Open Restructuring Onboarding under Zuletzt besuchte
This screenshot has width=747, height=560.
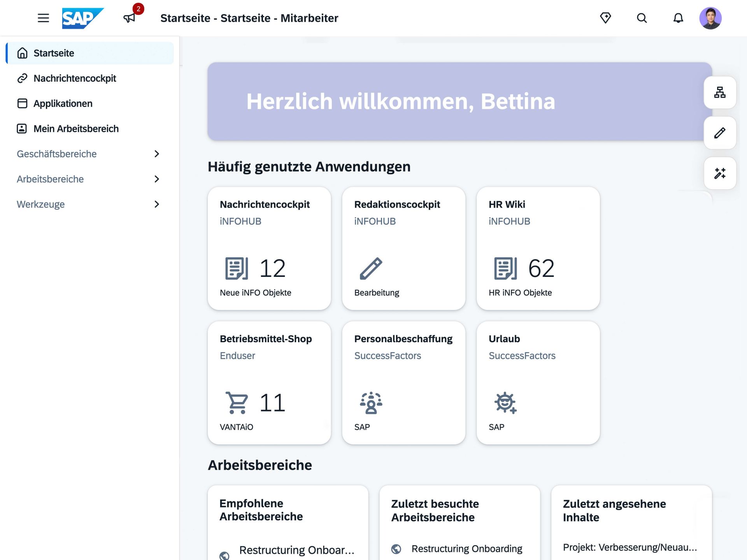pos(467,549)
